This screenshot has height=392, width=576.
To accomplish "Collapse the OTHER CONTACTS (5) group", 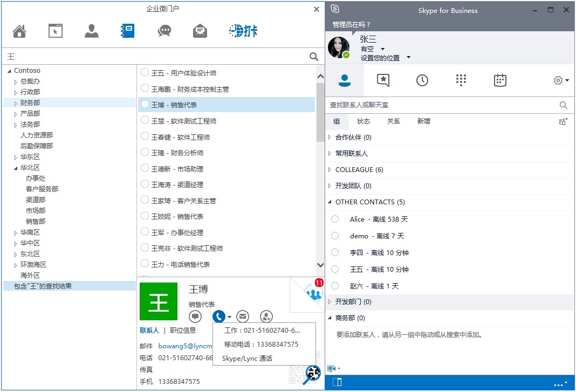I will 330,202.
